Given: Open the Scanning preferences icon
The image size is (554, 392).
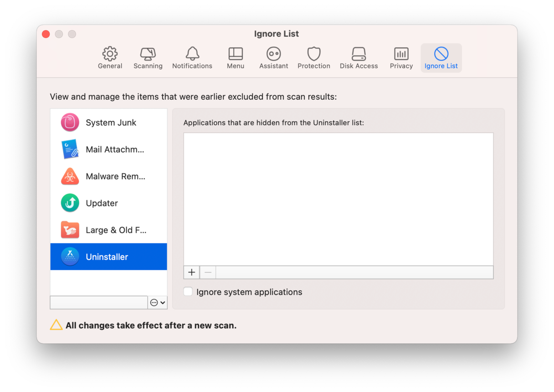Looking at the screenshot, I should (x=148, y=54).
